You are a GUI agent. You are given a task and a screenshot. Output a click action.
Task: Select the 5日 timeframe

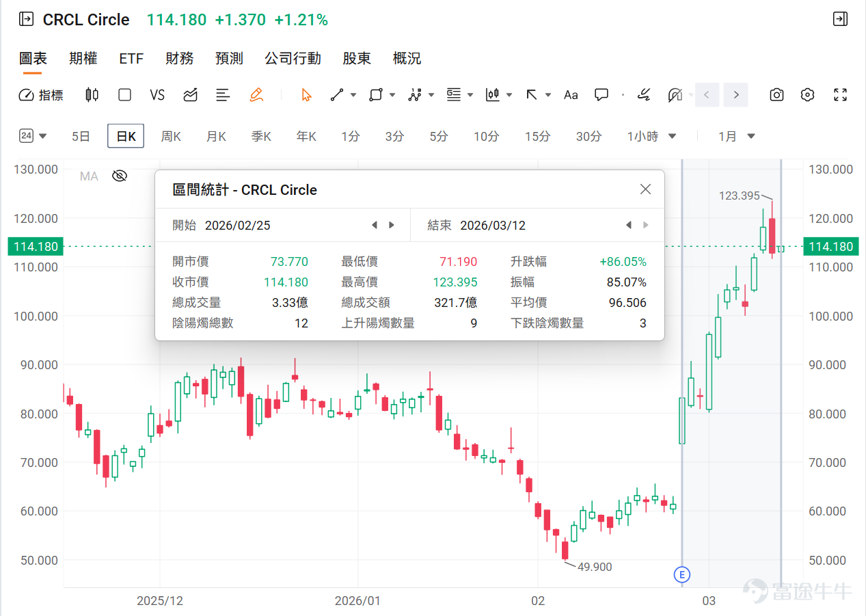point(81,137)
